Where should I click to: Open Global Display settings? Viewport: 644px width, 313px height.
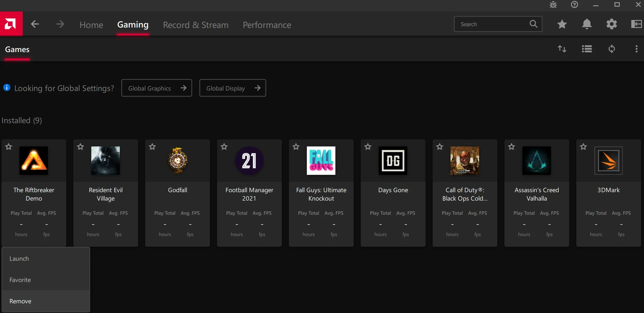click(233, 88)
